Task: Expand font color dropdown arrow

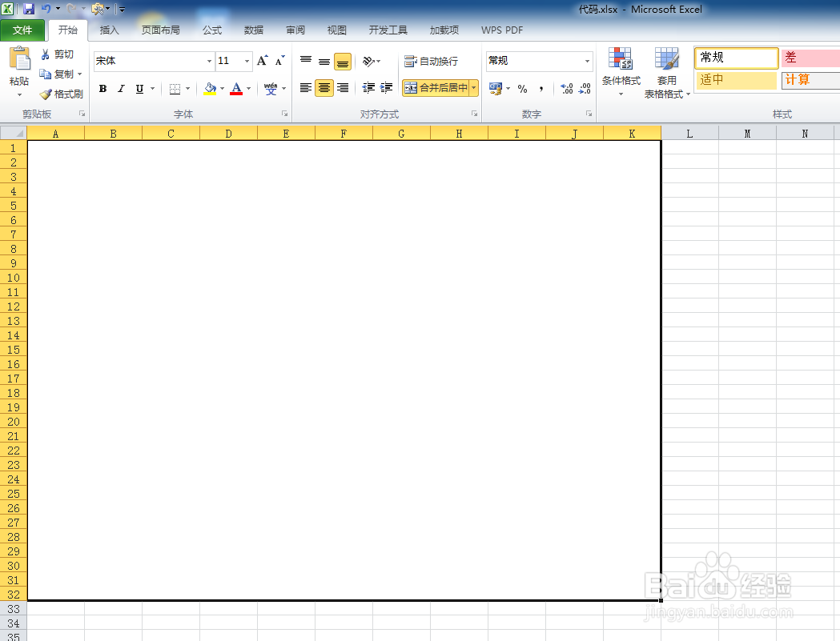Action: [x=248, y=89]
